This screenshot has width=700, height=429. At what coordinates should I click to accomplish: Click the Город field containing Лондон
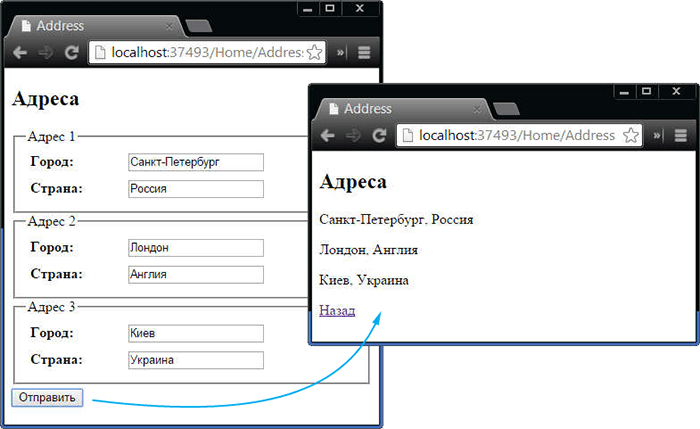point(196,248)
